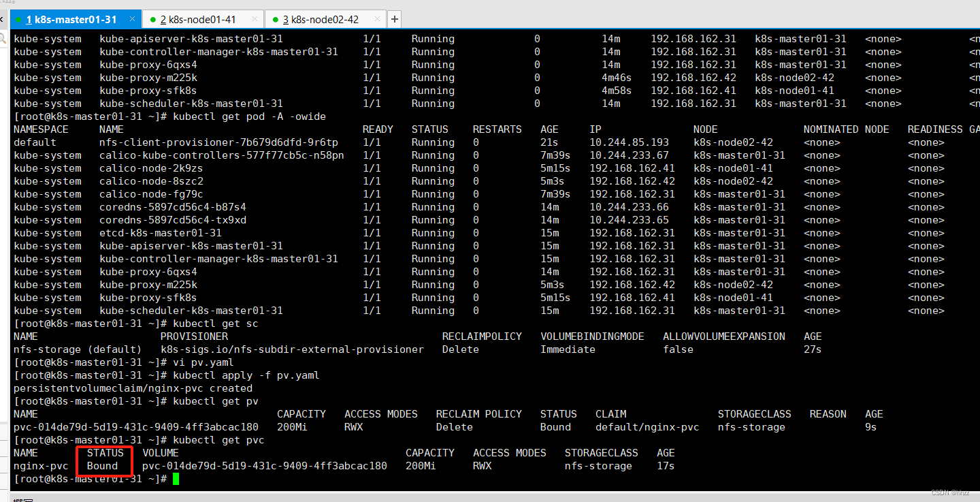980x502 pixels.
Task: Click the NAMESPACE column header
Action: point(41,129)
